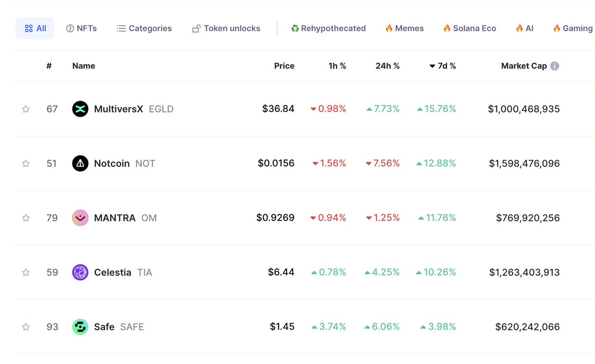This screenshot has width=595, height=364.
Task: Select the NOT ticker symbol
Action: [145, 163]
